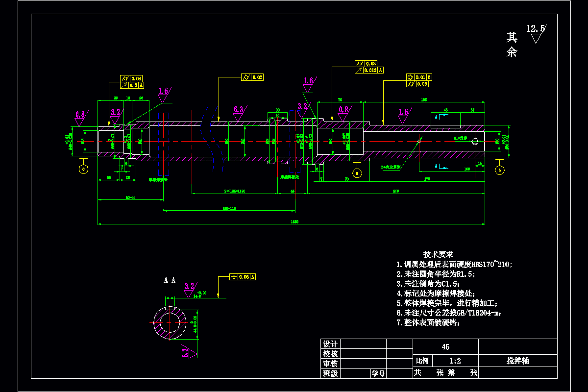Click the 审核 cell in the title block
Viewport: 588px width, 392px height.
click(x=330, y=364)
